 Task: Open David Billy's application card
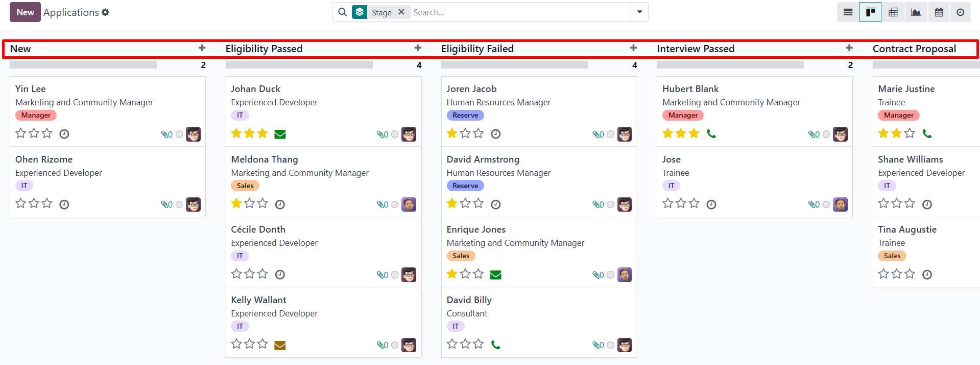point(539,323)
